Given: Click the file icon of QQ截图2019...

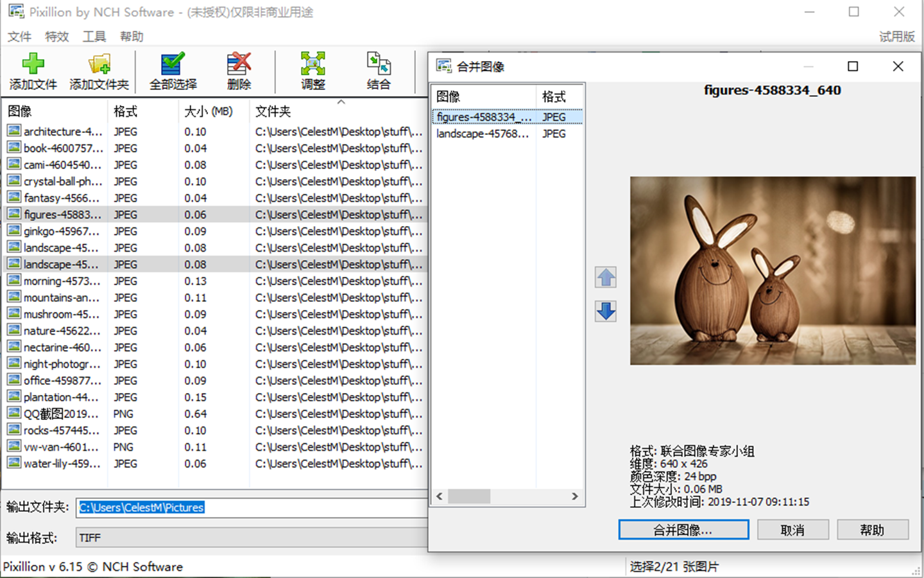Looking at the screenshot, I should (14, 414).
